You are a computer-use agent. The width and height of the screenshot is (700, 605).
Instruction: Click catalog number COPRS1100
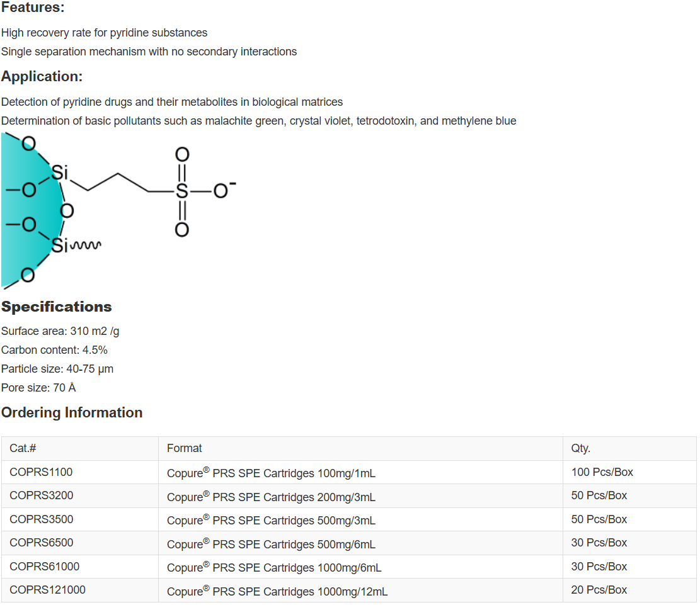click(x=41, y=472)
